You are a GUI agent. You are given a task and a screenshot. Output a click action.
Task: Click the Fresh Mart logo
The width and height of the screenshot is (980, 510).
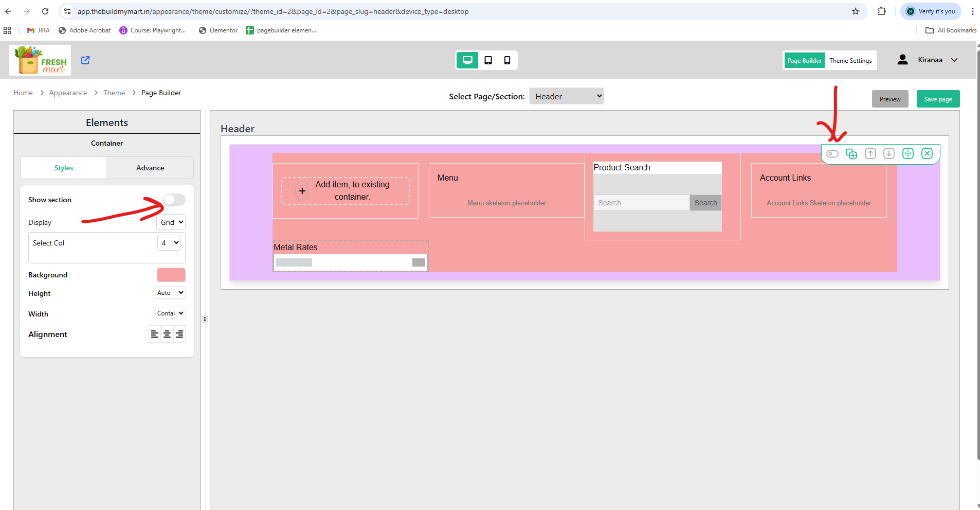tap(40, 60)
